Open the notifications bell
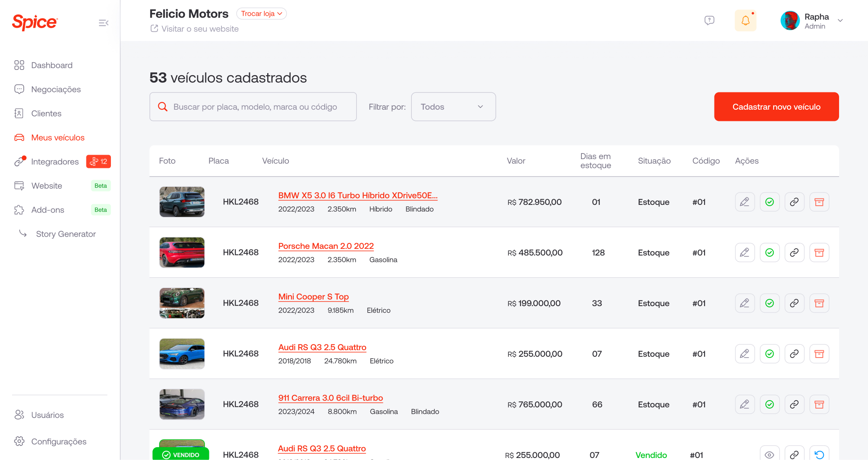The image size is (868, 460). point(745,20)
